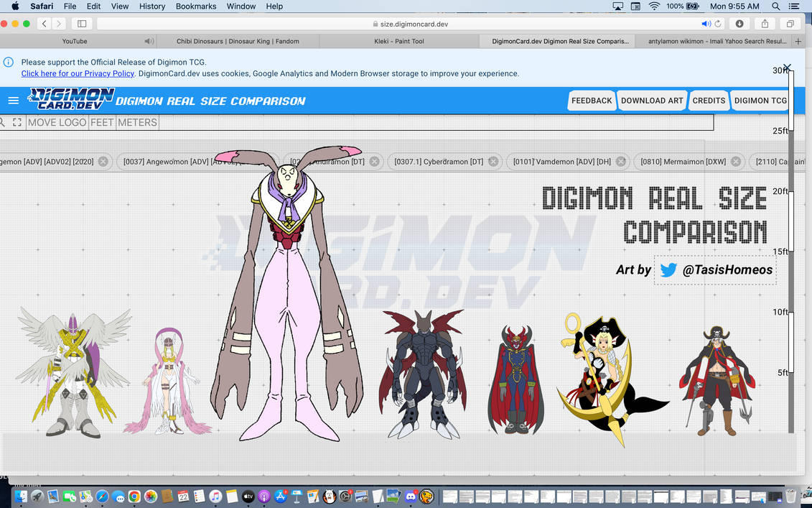Viewport: 812px width, 508px height.
Task: Click the FEEDBACK button
Action: (x=592, y=101)
